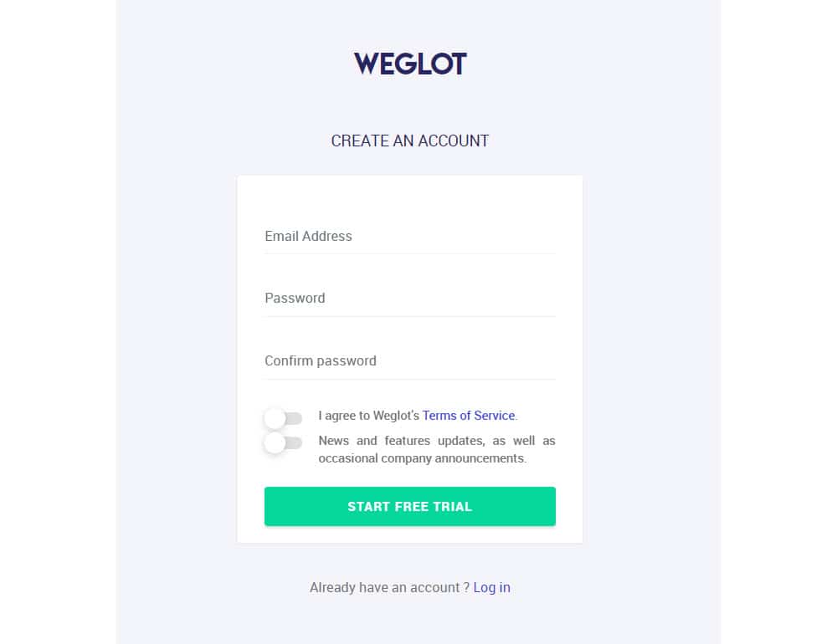Image resolution: width=837 pixels, height=644 pixels.
Task: Click the Email Address input field
Action: [x=409, y=240]
